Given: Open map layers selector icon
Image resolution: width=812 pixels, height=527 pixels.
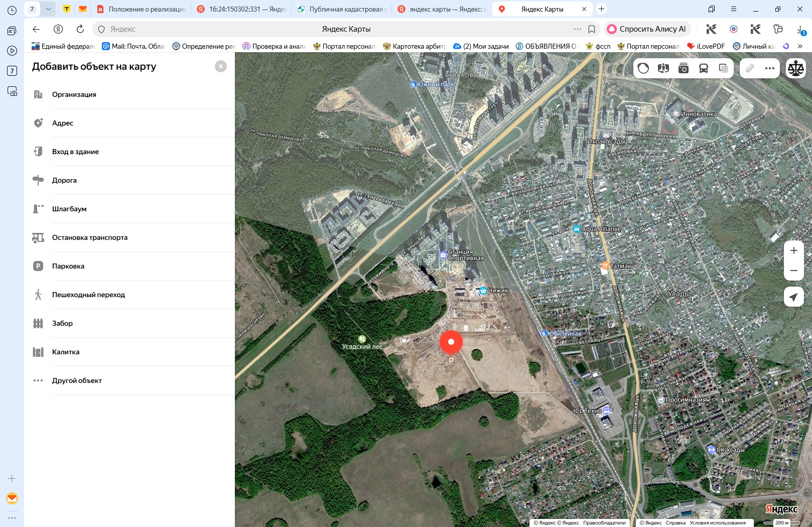Looking at the screenshot, I should pos(724,68).
